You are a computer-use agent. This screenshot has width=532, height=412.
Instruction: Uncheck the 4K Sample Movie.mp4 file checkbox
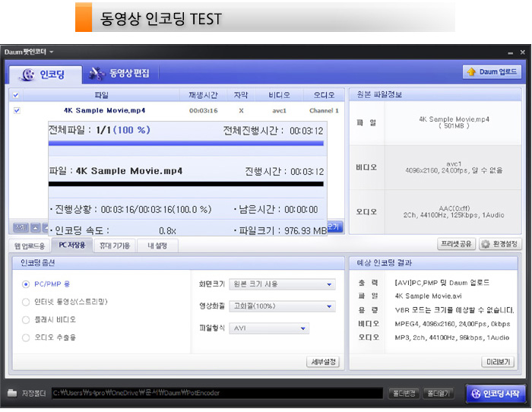[17, 110]
